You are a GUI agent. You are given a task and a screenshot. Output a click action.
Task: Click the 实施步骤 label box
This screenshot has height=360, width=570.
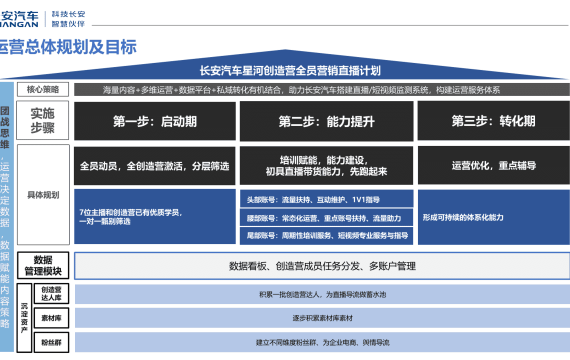(x=43, y=120)
